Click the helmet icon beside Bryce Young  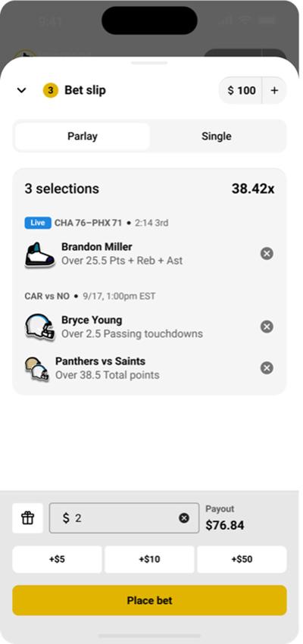pyautogui.click(x=39, y=327)
